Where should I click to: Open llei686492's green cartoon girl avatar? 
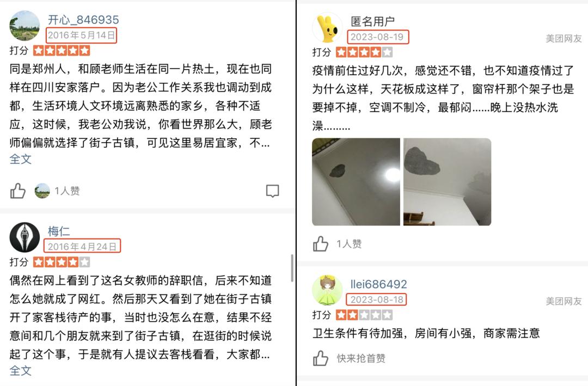[x=327, y=290]
